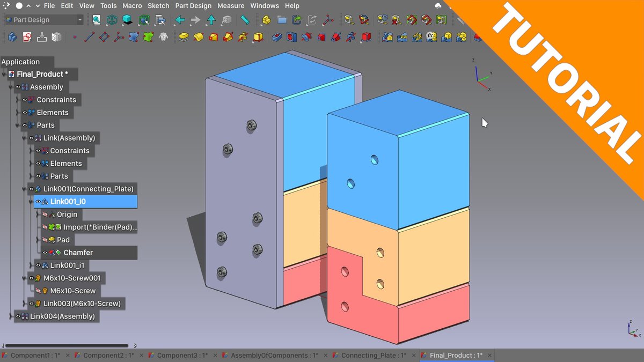The width and height of the screenshot is (644, 362).
Task: Select the datum point tool
Action: [75, 37]
